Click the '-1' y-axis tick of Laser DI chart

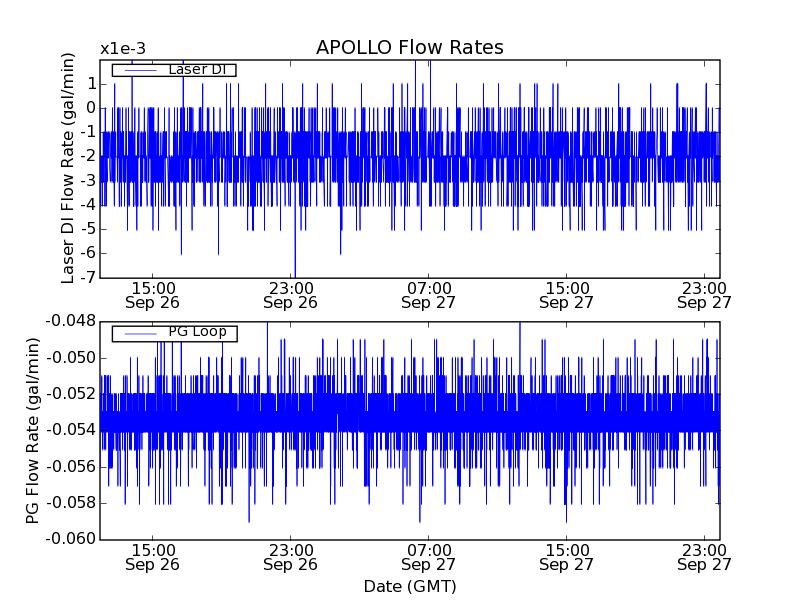pyautogui.click(x=88, y=132)
